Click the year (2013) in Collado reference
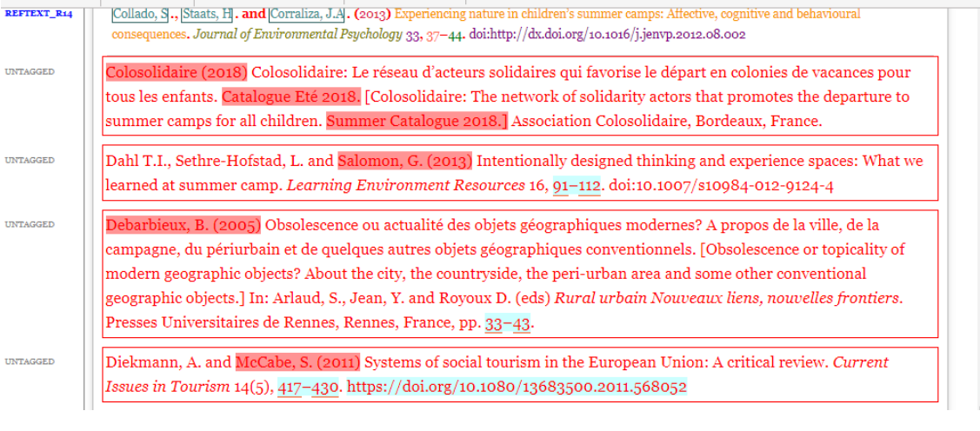The image size is (980, 431). [372, 15]
